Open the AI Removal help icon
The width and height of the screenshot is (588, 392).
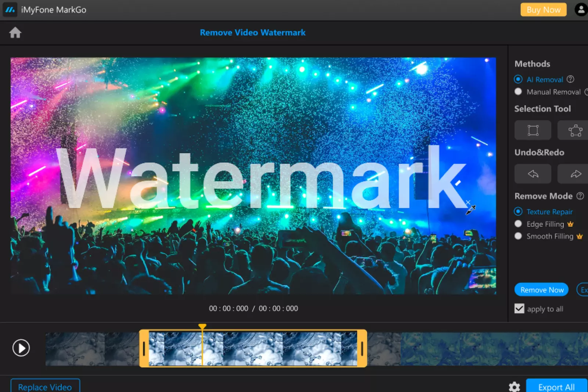(570, 79)
